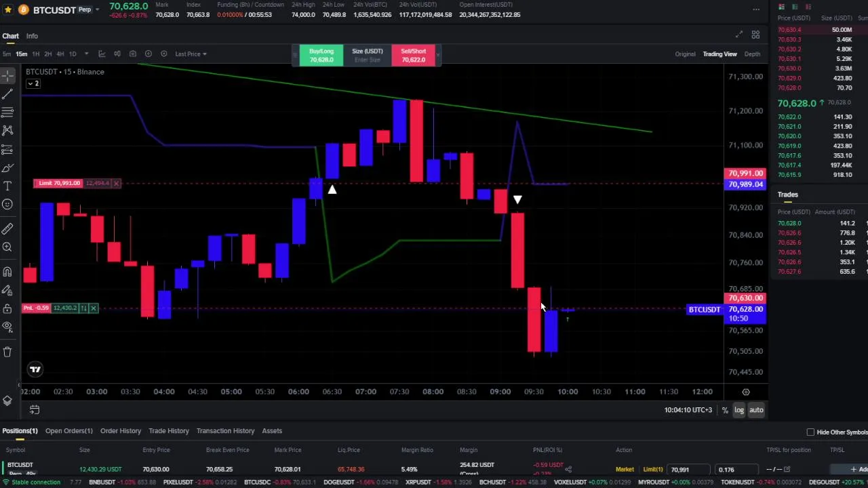Select the 1H timeframe
Image resolution: width=868 pixels, height=488 pixels.
(x=35, y=54)
